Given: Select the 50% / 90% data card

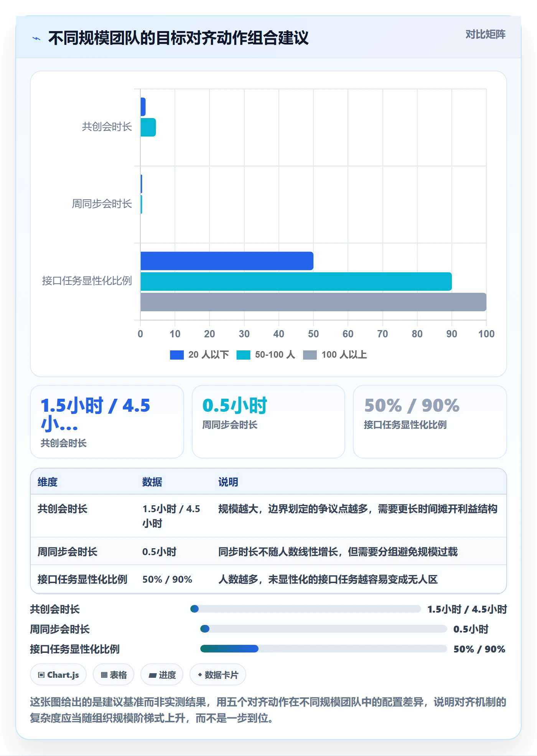Looking at the screenshot, I should [430, 422].
